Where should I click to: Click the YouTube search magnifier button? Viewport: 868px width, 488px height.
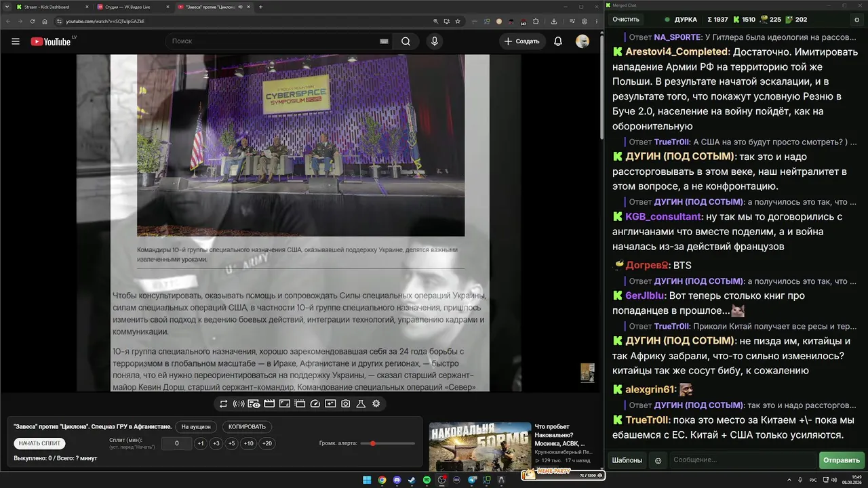406,41
